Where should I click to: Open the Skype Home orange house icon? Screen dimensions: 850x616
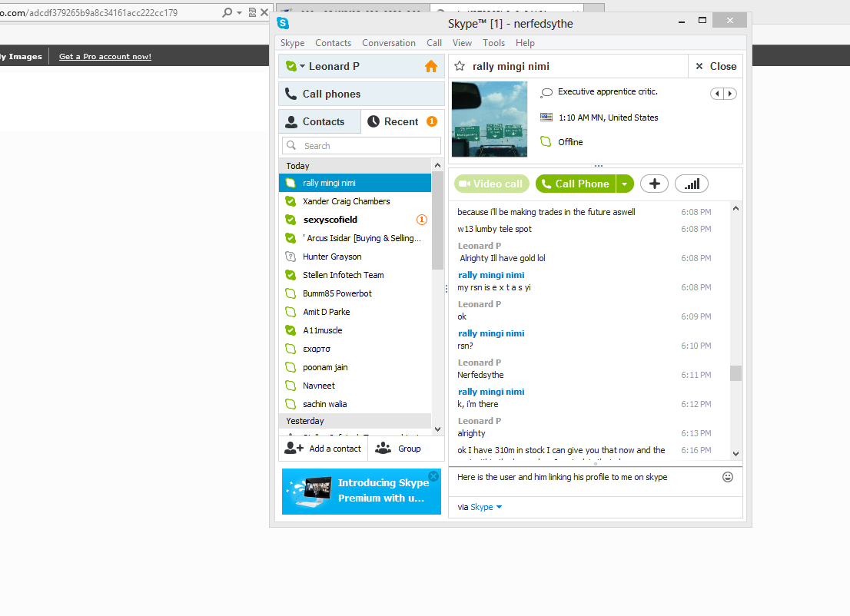coord(431,66)
